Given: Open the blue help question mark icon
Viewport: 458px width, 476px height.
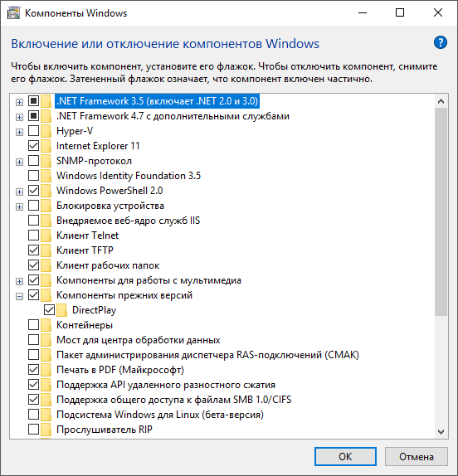Looking at the screenshot, I should (440, 42).
